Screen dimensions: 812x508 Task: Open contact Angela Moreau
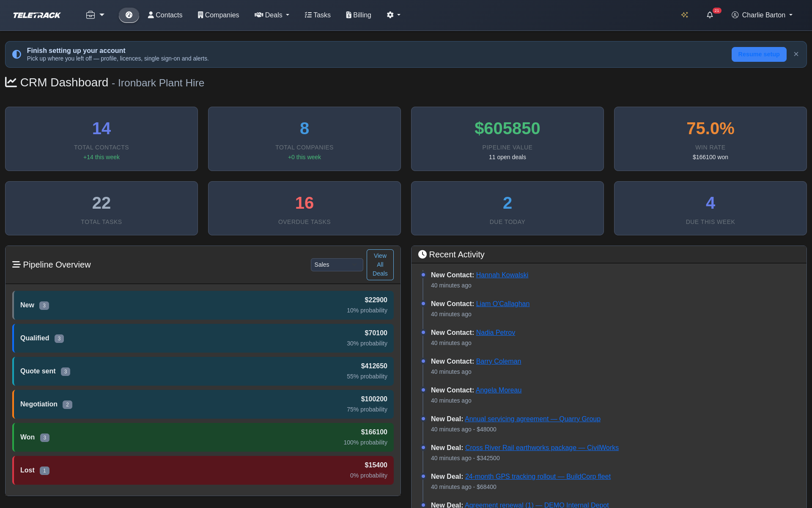click(499, 390)
